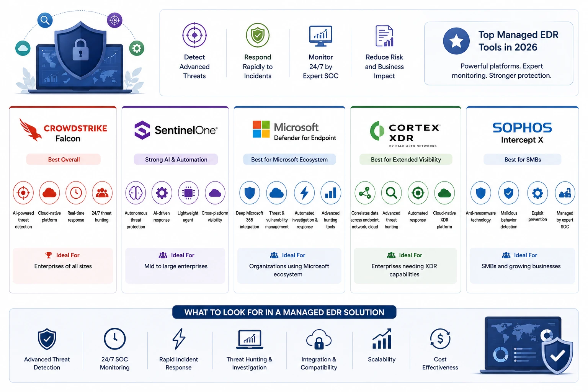Click the star icon beside Top Managed EDR Tools

456,41
